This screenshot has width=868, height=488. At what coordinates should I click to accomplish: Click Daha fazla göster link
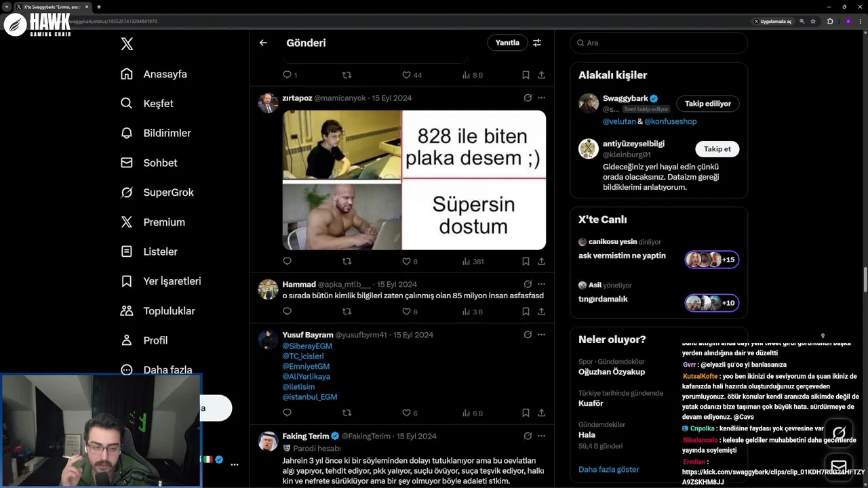point(608,469)
